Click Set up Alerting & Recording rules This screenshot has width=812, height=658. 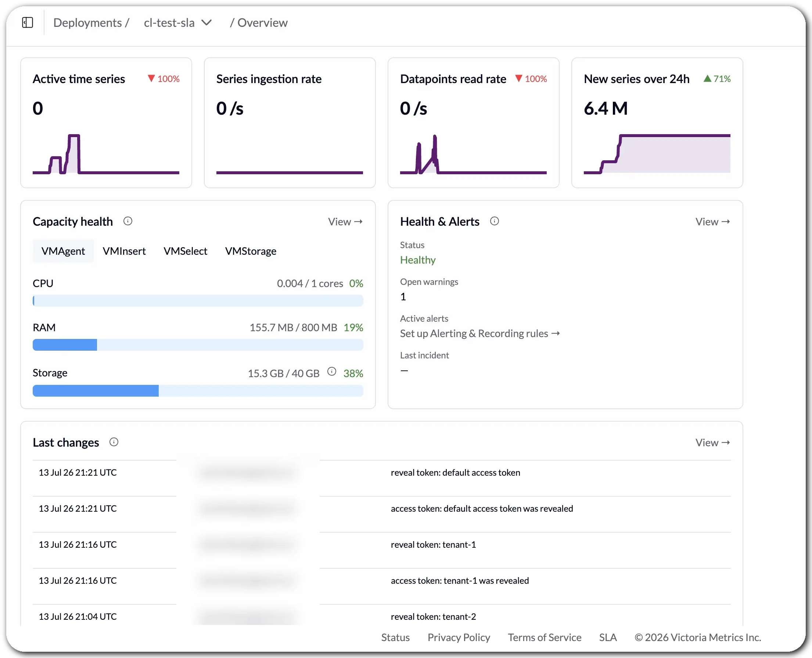[480, 333]
